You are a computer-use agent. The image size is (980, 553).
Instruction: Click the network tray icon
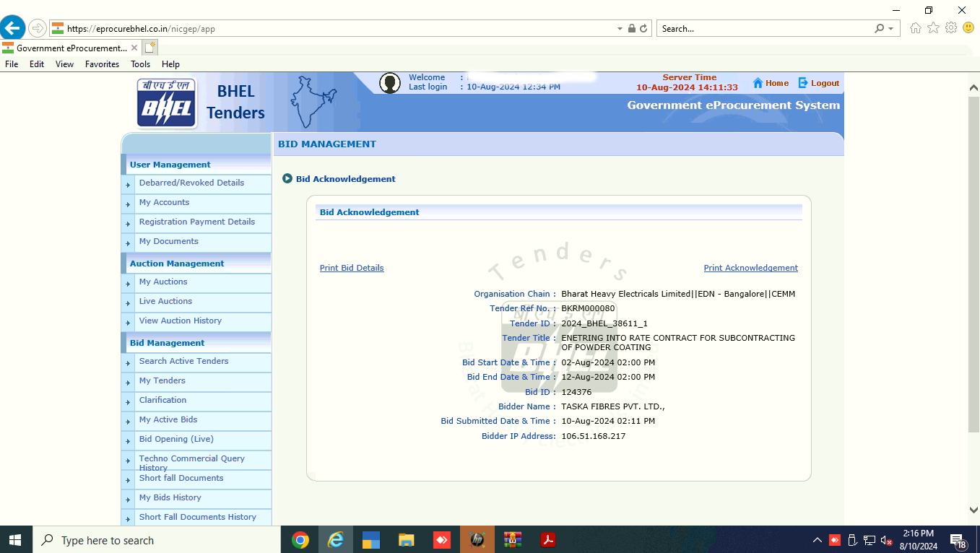click(870, 540)
